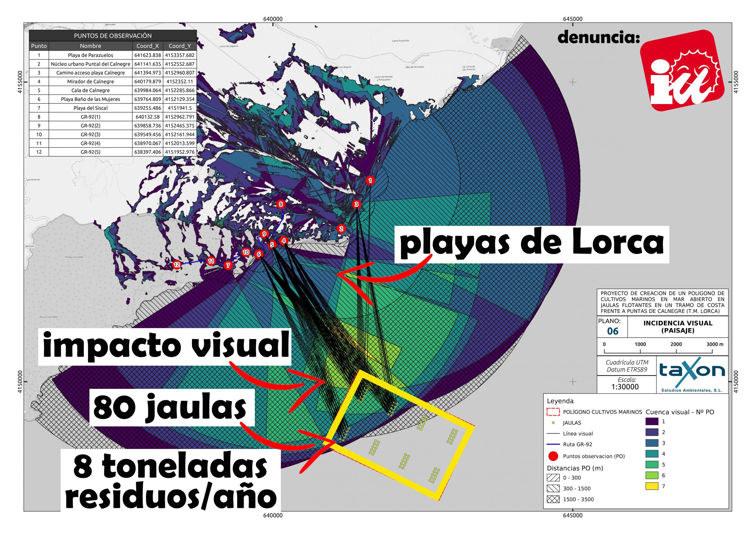756x534 pixels.
Task: Click the yellow number 7 legend swatch
Action: [x=652, y=486]
